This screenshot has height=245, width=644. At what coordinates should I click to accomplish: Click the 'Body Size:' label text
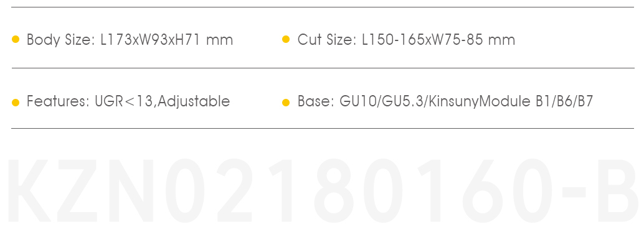61,40
